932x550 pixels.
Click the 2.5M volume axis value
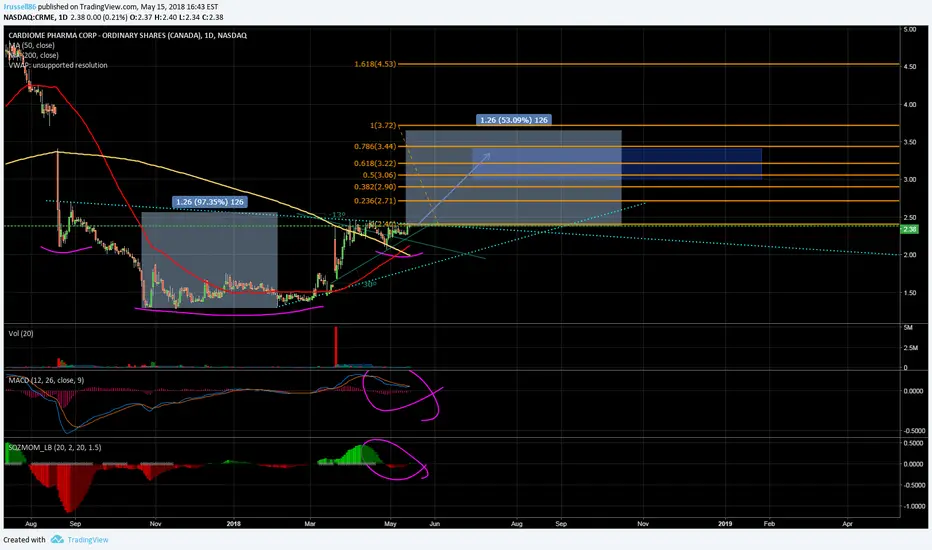[x=909, y=348]
